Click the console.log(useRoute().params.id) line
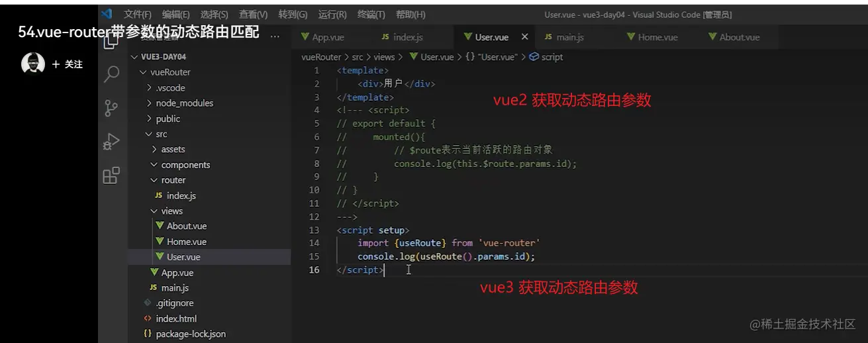Viewport: 868px width, 343px height. tap(446, 256)
